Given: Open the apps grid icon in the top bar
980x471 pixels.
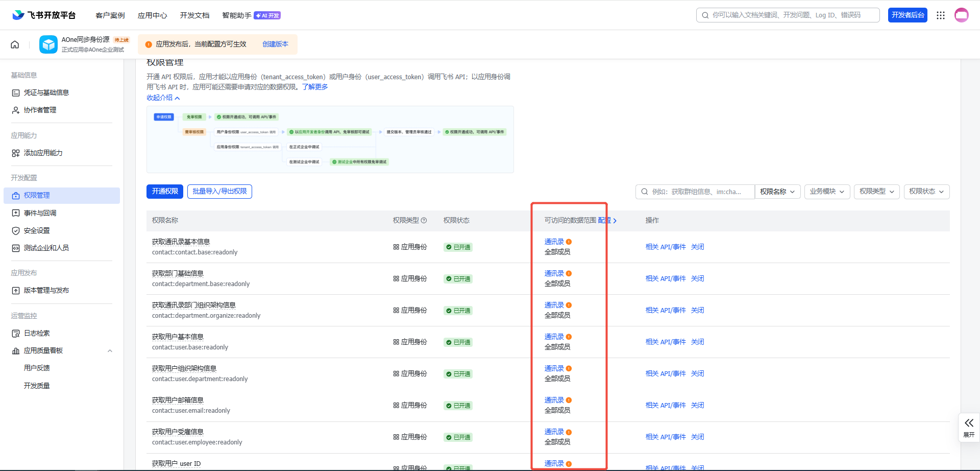Looking at the screenshot, I should coord(940,15).
